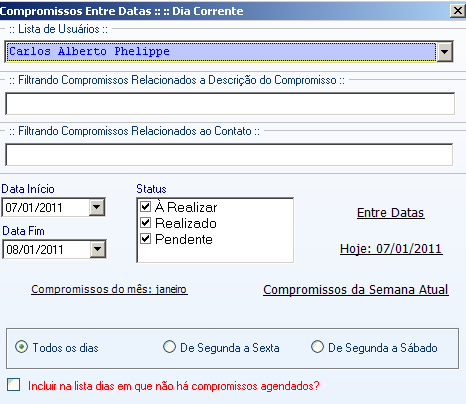Select the De Segunda a Sábado option

point(317,347)
